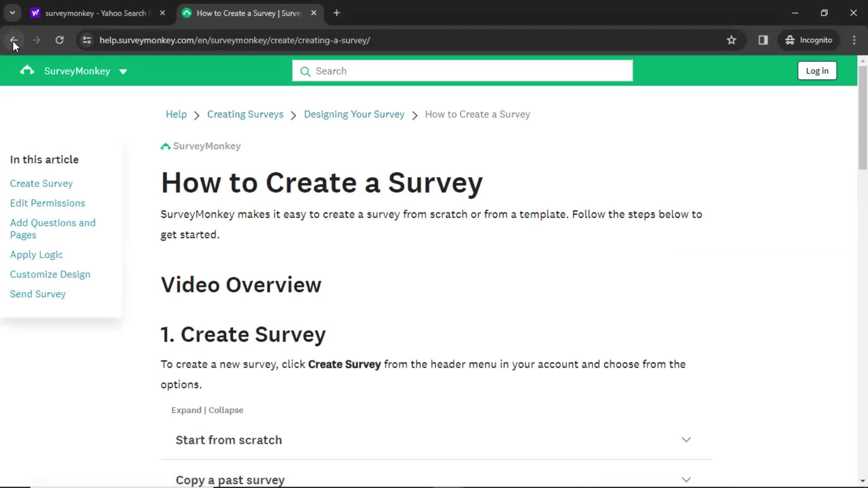Click the search magnifying glass icon
Image resolution: width=868 pixels, height=488 pixels.
click(x=305, y=71)
